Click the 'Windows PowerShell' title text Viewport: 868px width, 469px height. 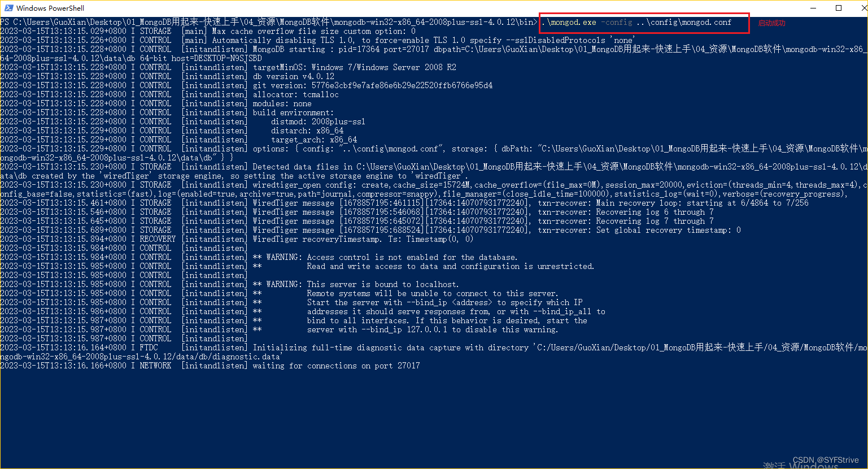[50, 8]
